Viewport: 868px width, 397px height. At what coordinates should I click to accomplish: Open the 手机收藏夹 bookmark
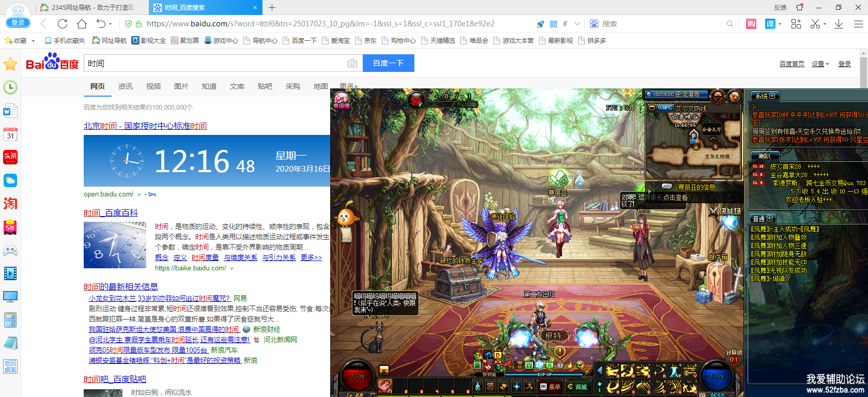pyautogui.click(x=65, y=40)
